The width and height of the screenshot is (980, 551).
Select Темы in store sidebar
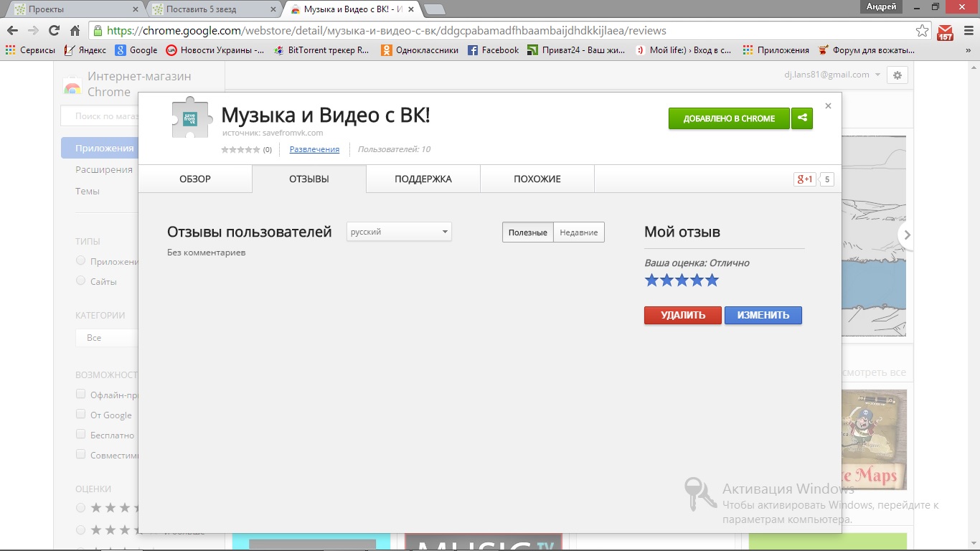[x=88, y=191]
